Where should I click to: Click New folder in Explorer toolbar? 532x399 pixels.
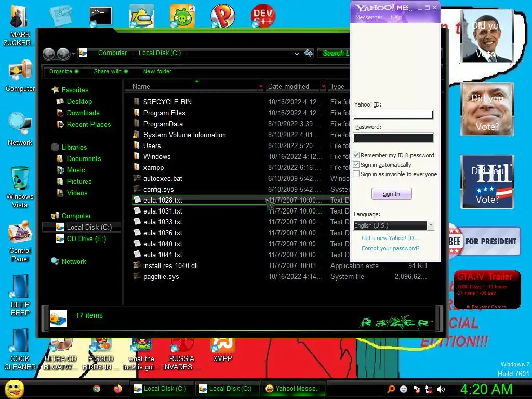(157, 71)
